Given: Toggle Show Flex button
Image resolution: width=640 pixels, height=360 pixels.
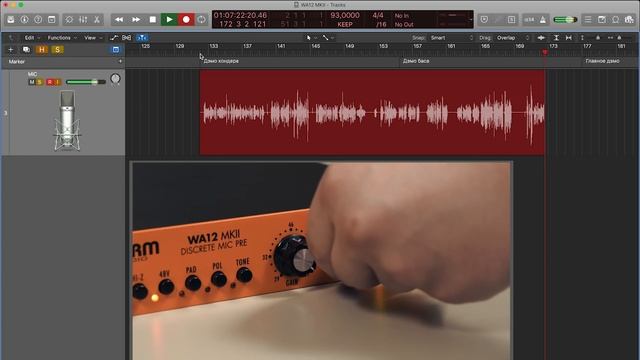Looking at the screenshot, I should point(127,38).
